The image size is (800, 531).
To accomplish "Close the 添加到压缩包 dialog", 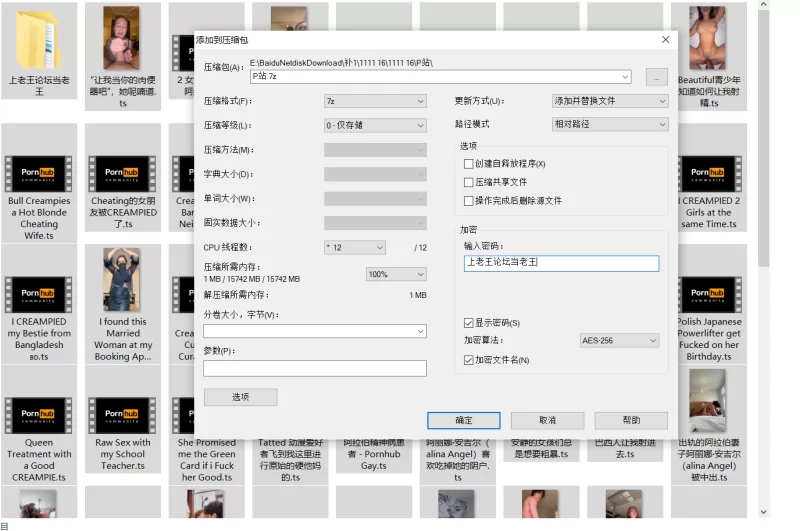I will click(665, 39).
